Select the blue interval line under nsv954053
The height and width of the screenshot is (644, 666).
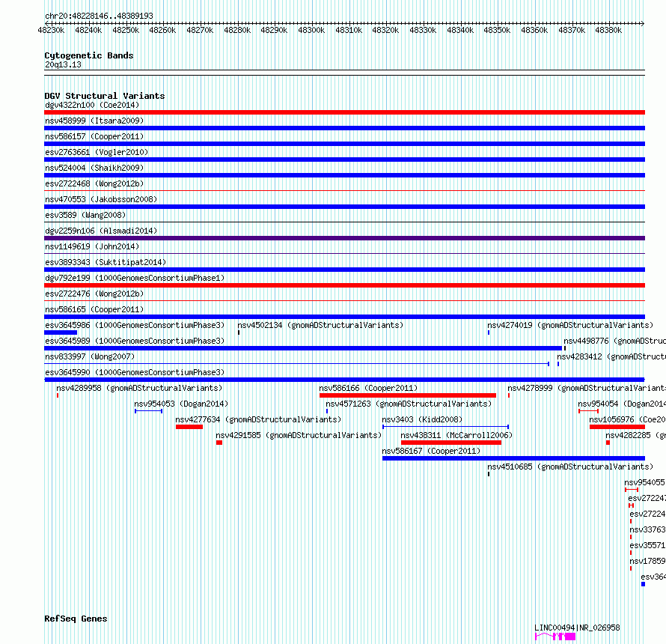pyautogui.click(x=149, y=411)
